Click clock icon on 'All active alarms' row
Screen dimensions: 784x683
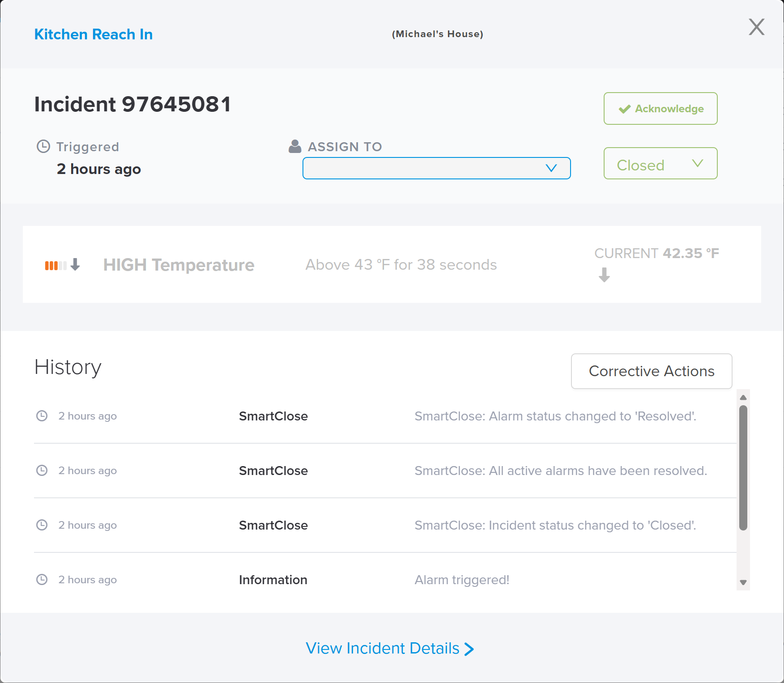coord(42,471)
